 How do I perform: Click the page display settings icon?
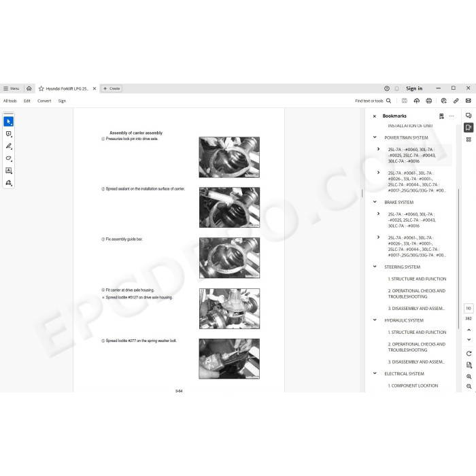coord(469,365)
